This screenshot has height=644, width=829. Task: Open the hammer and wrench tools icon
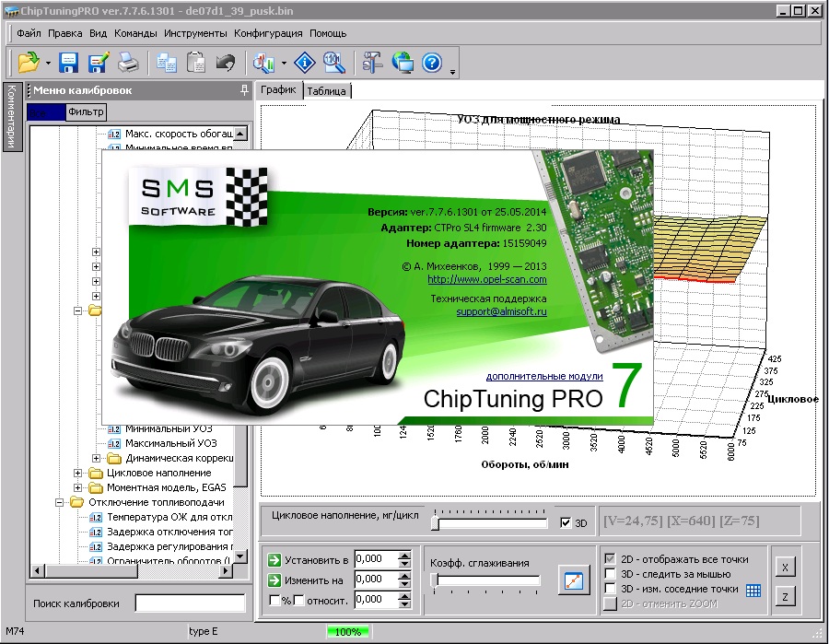click(372, 63)
